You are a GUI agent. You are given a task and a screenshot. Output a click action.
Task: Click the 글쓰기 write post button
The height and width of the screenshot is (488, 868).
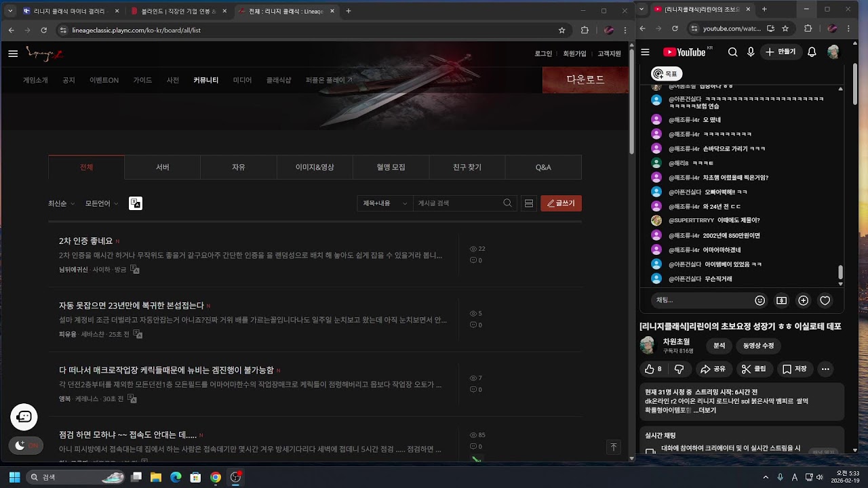(561, 203)
